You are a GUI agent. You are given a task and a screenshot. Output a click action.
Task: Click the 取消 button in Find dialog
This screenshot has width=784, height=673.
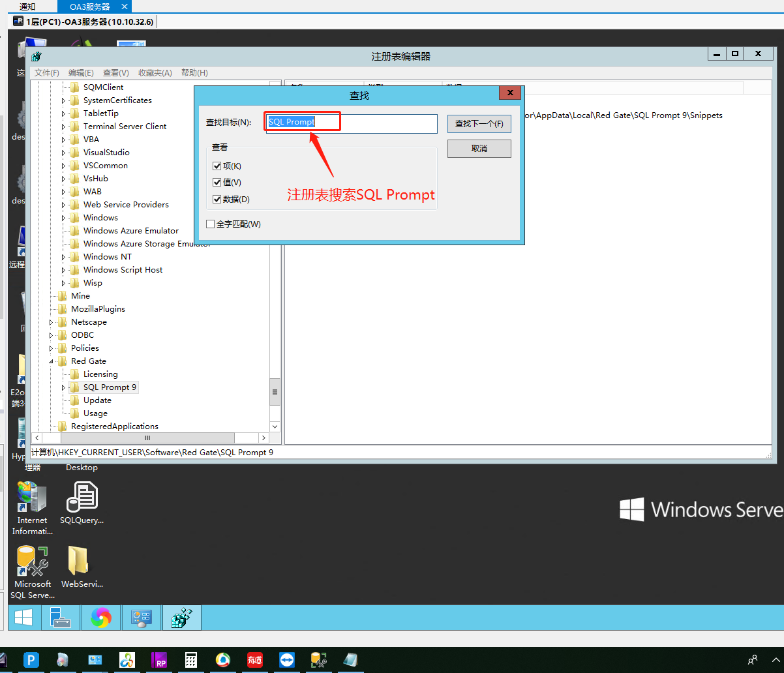point(479,149)
